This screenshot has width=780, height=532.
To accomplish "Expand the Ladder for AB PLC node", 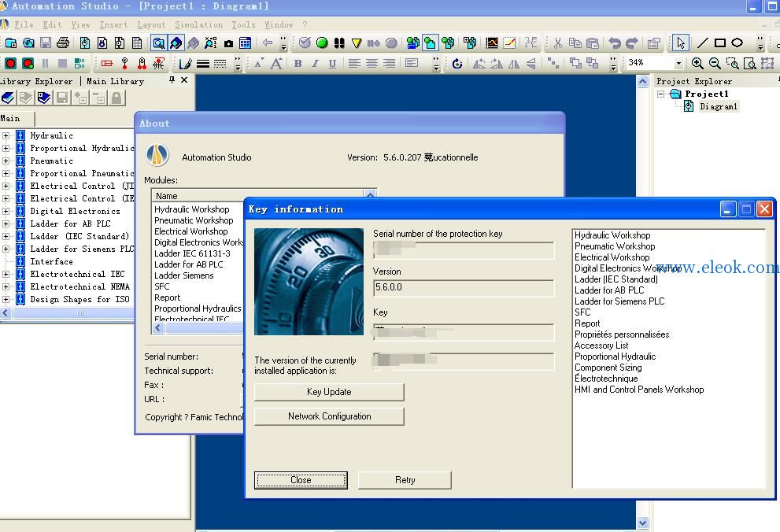I will click(6, 224).
